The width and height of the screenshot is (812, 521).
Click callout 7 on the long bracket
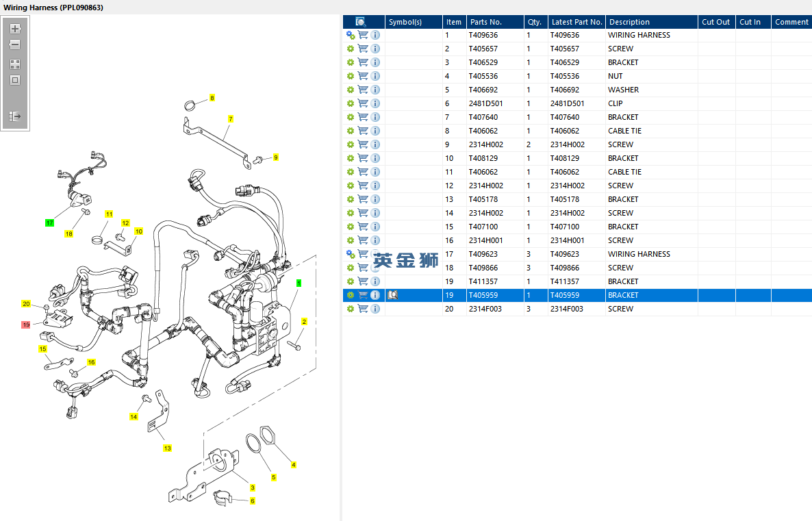click(231, 119)
